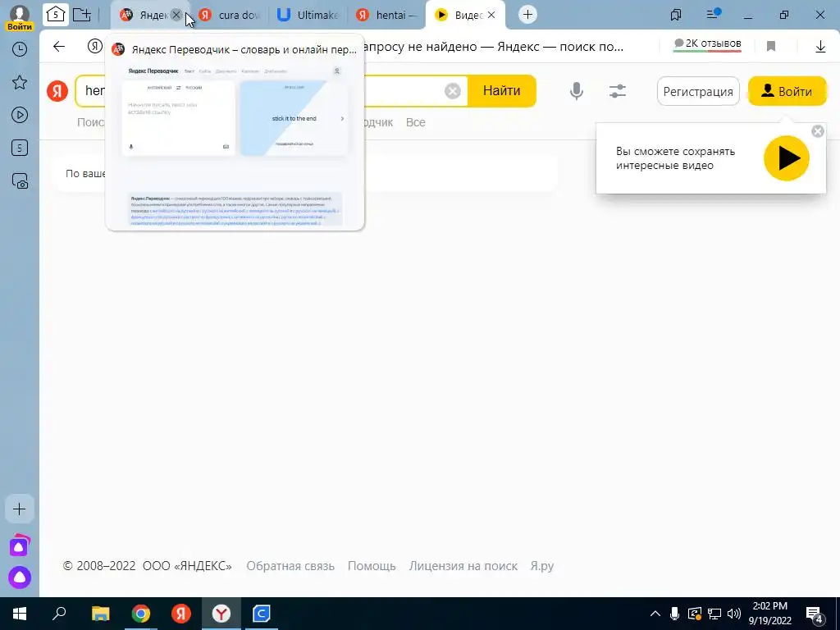Click the large yellow play button in popup
The width and height of the screenshot is (840, 630).
787,158
